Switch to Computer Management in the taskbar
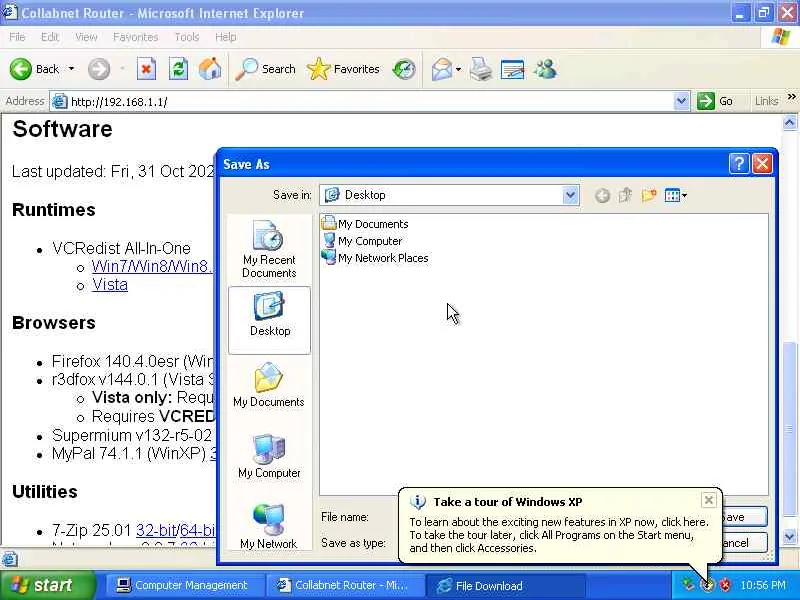 pos(184,585)
